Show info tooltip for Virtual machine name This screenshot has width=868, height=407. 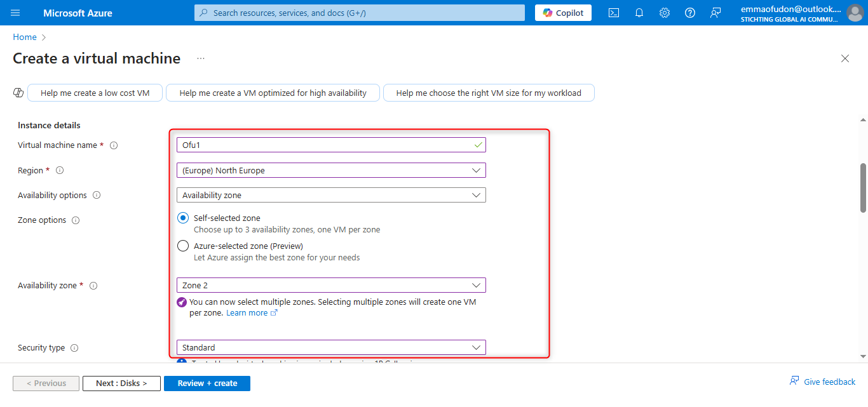tap(114, 145)
